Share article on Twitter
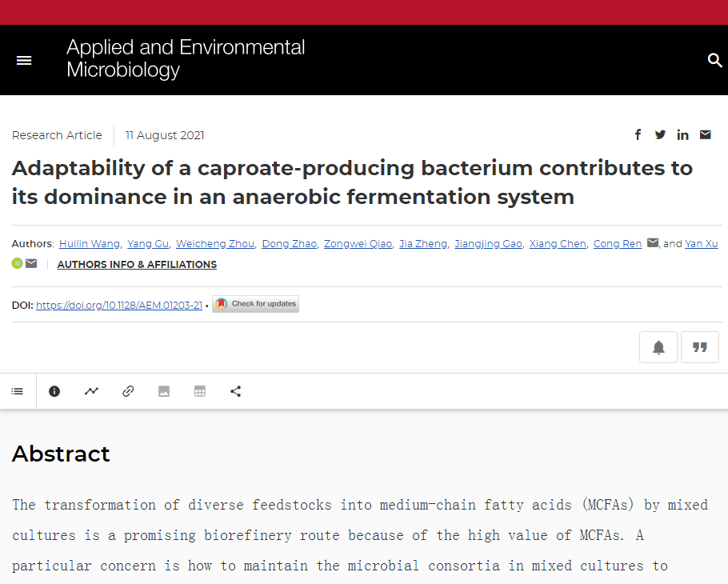Screen dimensions: 728x584 (x=660, y=135)
